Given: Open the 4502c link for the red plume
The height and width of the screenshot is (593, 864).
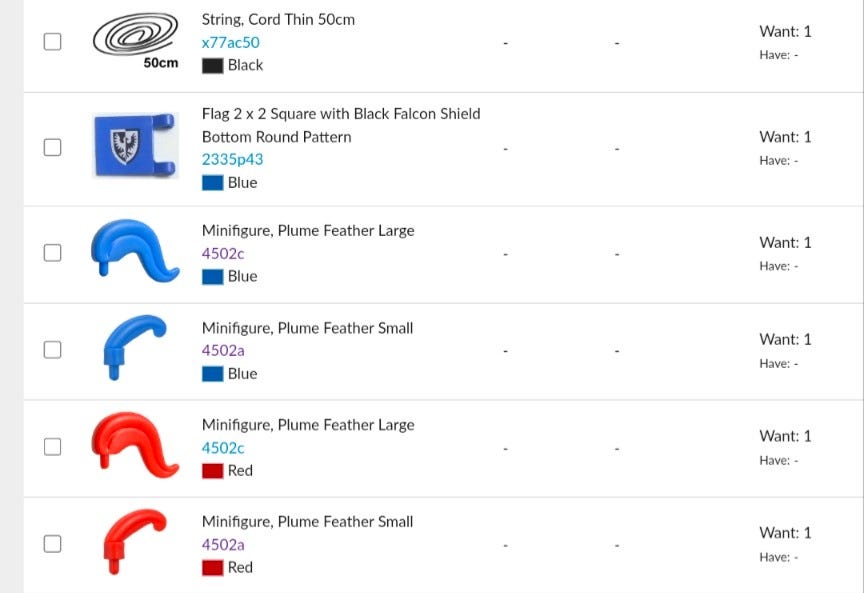Looking at the screenshot, I should point(223,448).
